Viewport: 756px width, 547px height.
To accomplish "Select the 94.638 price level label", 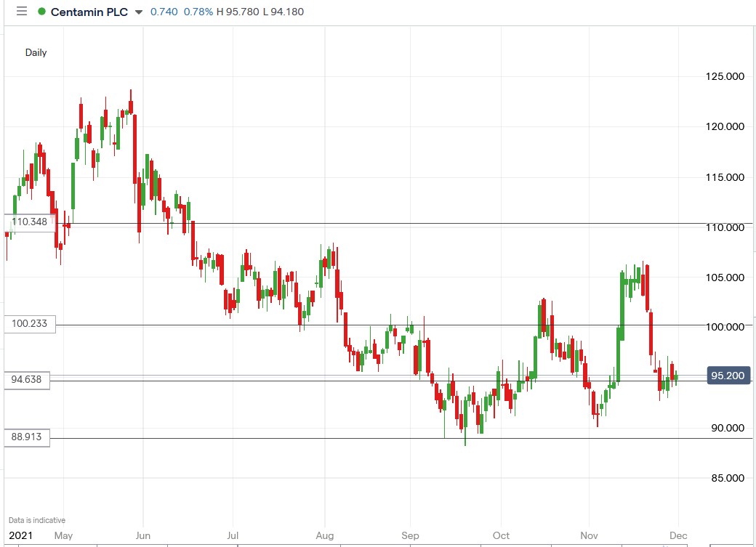I will 27,380.
